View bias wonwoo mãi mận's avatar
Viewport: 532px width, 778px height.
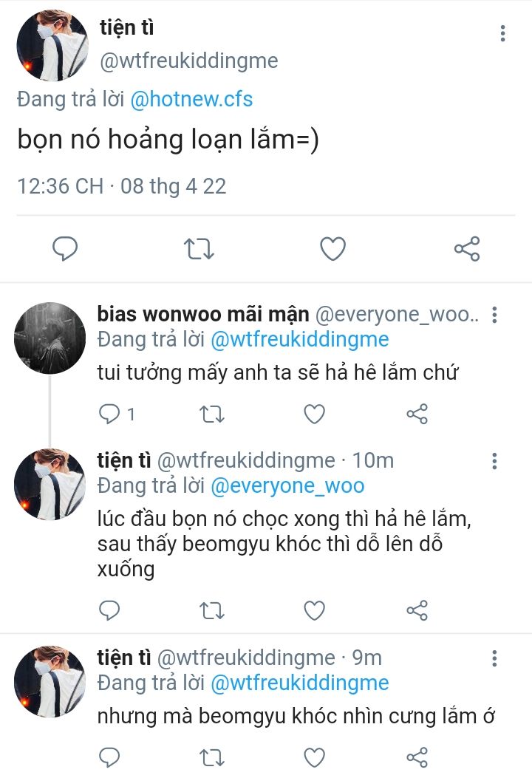tap(50, 338)
